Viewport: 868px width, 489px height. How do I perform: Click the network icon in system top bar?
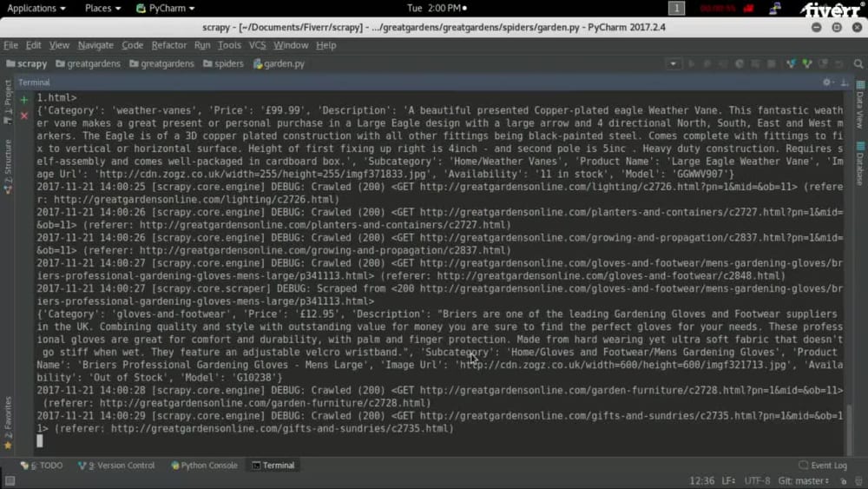coord(774,9)
